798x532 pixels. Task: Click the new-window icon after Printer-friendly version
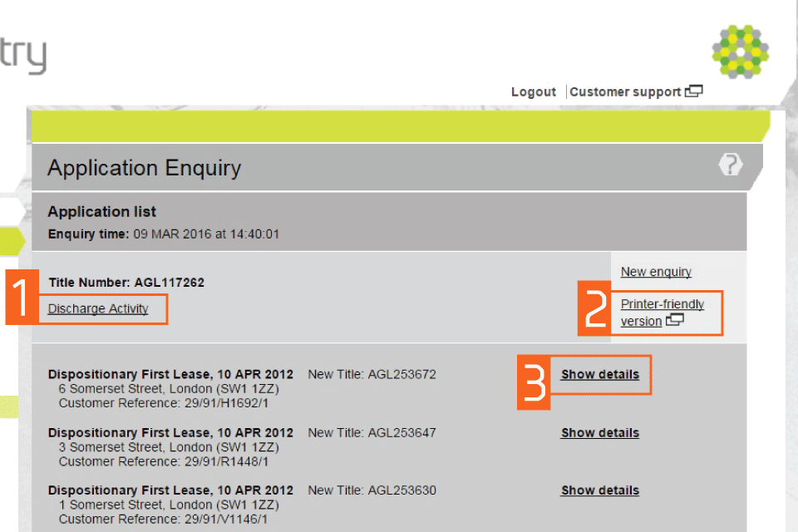coord(675,320)
